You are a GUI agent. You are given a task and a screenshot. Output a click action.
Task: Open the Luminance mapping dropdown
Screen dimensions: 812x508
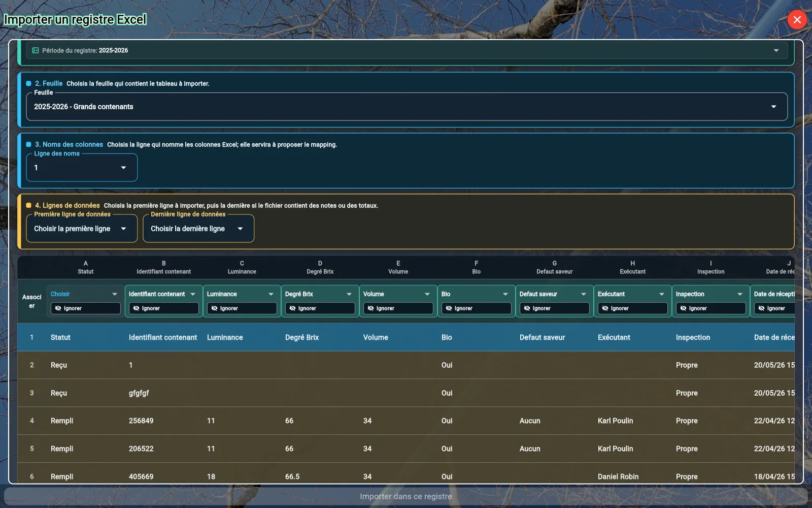coord(241,294)
